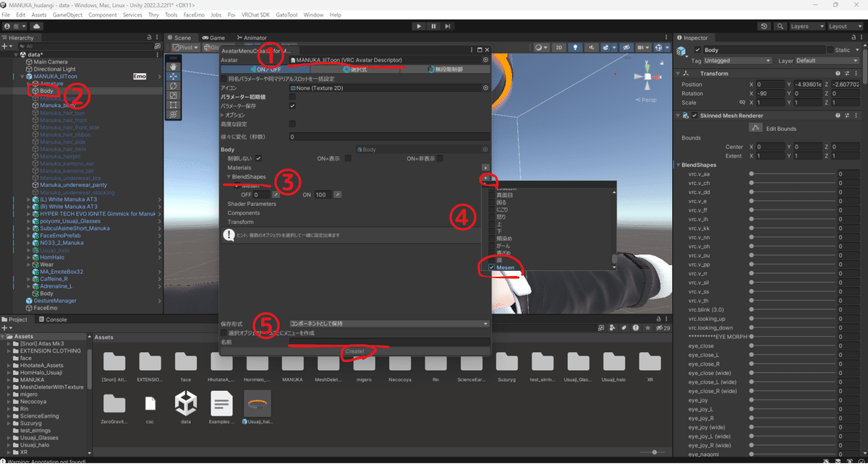Check the 困る blendshape checkbox
The image size is (868, 469).
click(x=492, y=203)
